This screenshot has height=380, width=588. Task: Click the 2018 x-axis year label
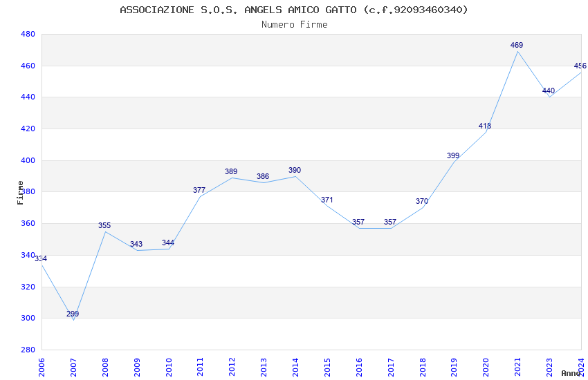[423, 367]
